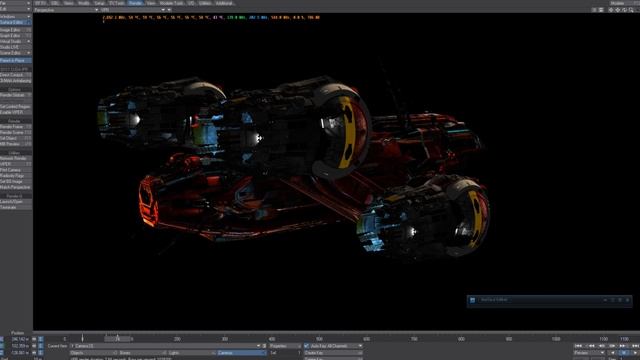Select Objects edit mode

point(93,353)
